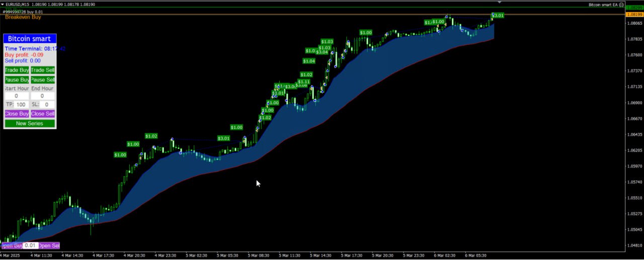Click the 1.07135 price axis value
Screen dimensions: 644x260
[x=634, y=87]
